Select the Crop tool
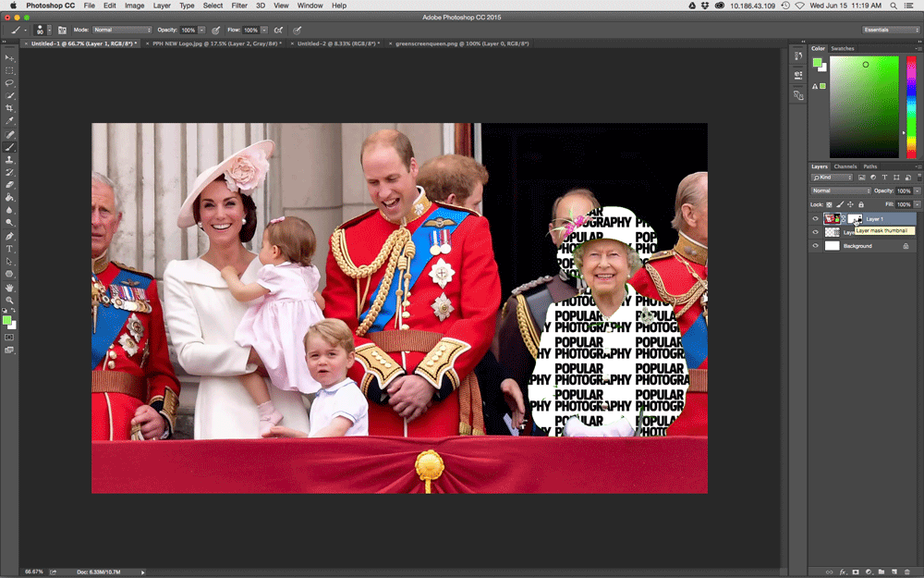The height and width of the screenshot is (578, 924). (x=9, y=108)
